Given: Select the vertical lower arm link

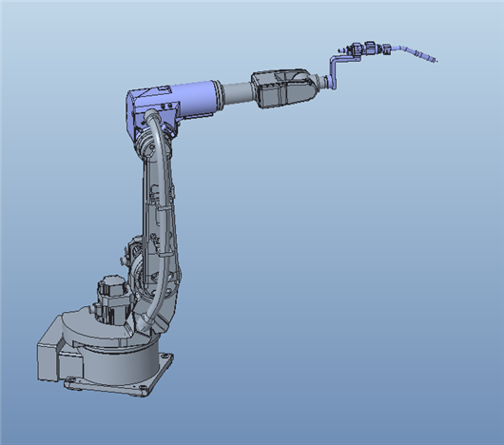Looking at the screenshot, I should (x=160, y=225).
